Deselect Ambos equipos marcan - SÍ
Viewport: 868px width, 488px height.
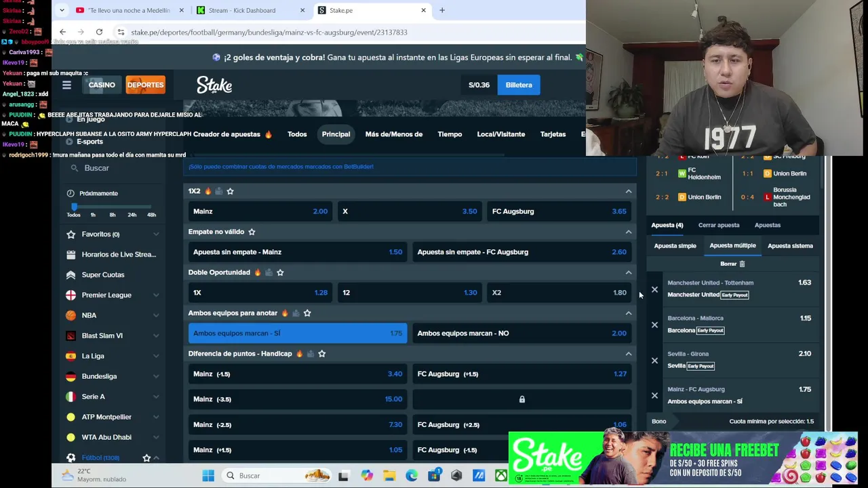(x=298, y=333)
